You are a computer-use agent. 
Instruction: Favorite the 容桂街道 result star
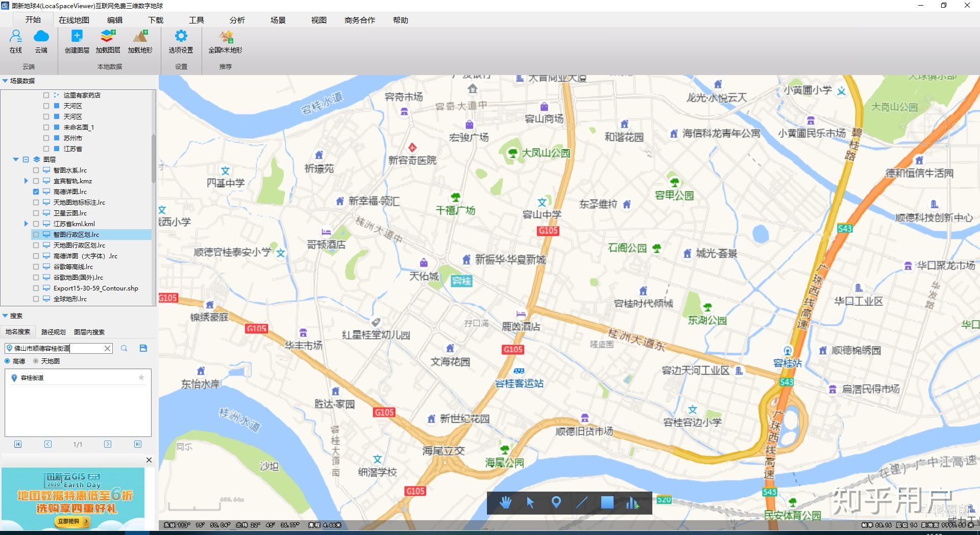coord(141,378)
